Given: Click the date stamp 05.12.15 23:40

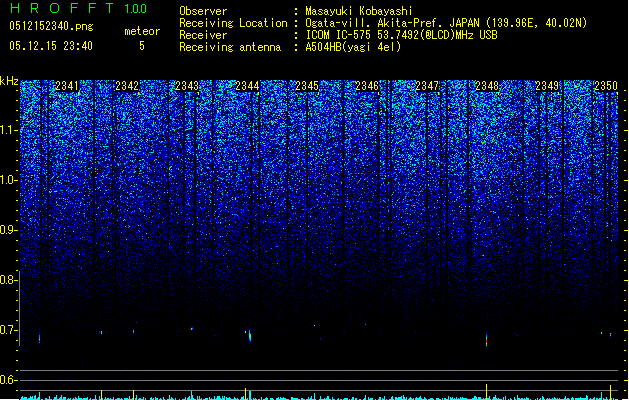Looking at the screenshot, I should click(51, 46).
